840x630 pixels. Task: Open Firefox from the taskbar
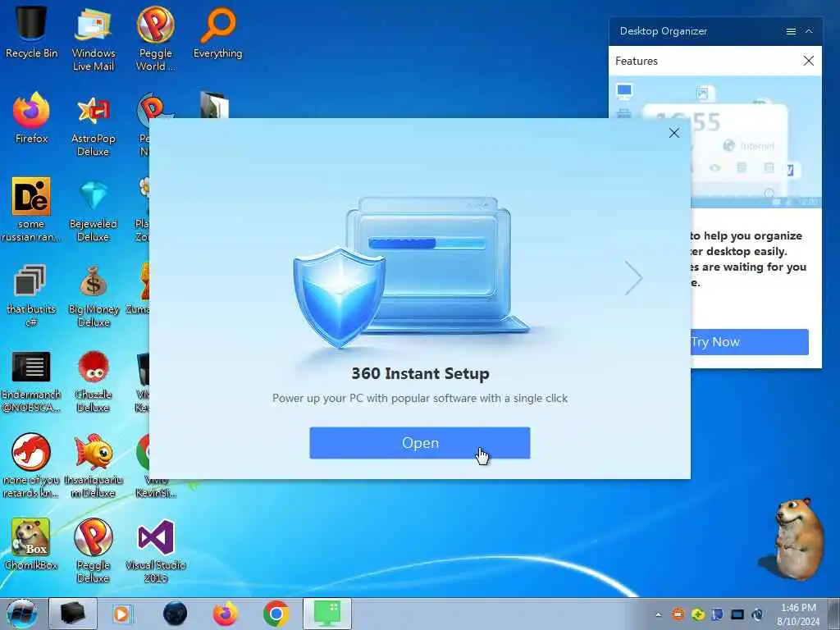point(226,614)
